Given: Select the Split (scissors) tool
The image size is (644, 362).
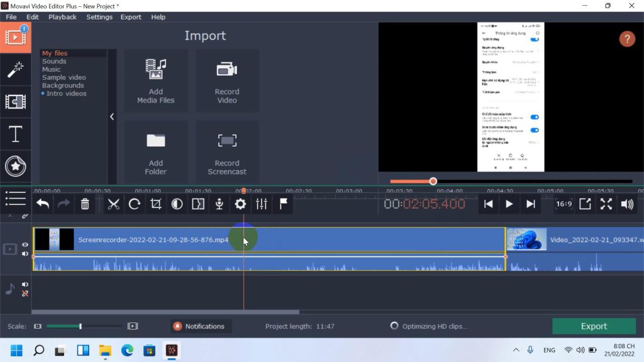Looking at the screenshot, I should pos(113,204).
